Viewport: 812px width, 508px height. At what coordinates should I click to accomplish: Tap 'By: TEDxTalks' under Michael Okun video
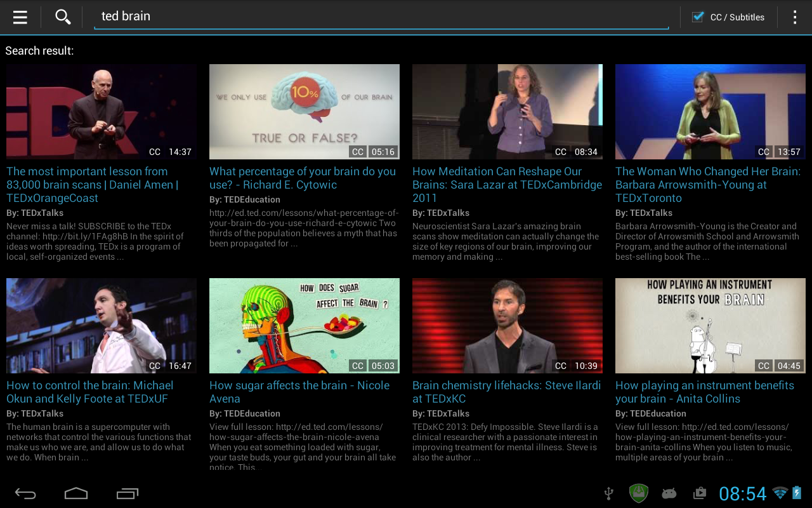35,413
